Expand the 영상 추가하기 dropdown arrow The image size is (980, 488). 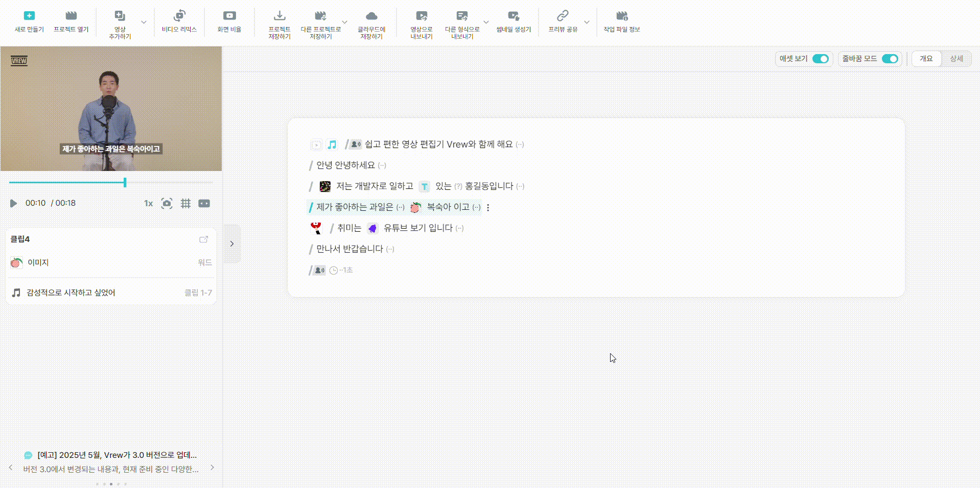pyautogui.click(x=144, y=22)
